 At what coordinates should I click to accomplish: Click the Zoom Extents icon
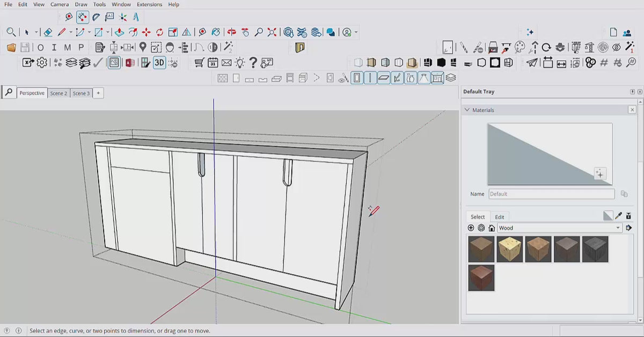tap(272, 32)
